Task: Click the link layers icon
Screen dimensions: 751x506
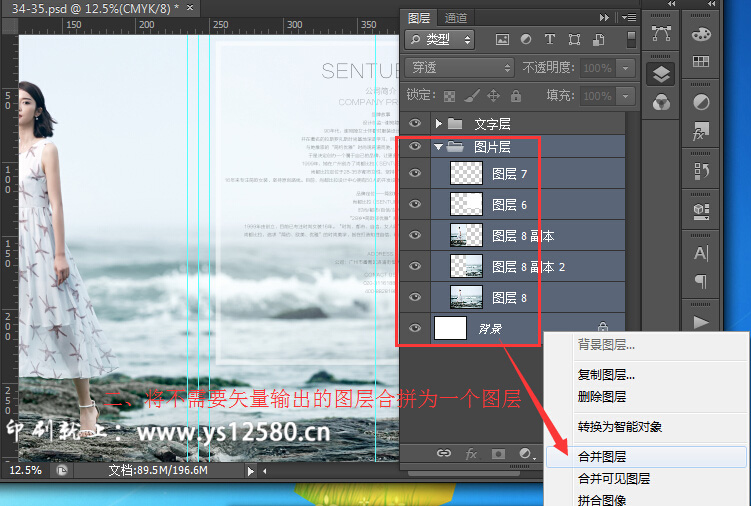Action: coord(443,453)
